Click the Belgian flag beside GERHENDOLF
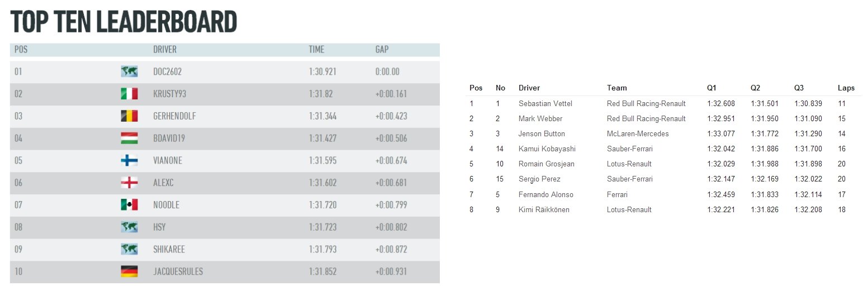The image size is (868, 301). click(x=129, y=116)
